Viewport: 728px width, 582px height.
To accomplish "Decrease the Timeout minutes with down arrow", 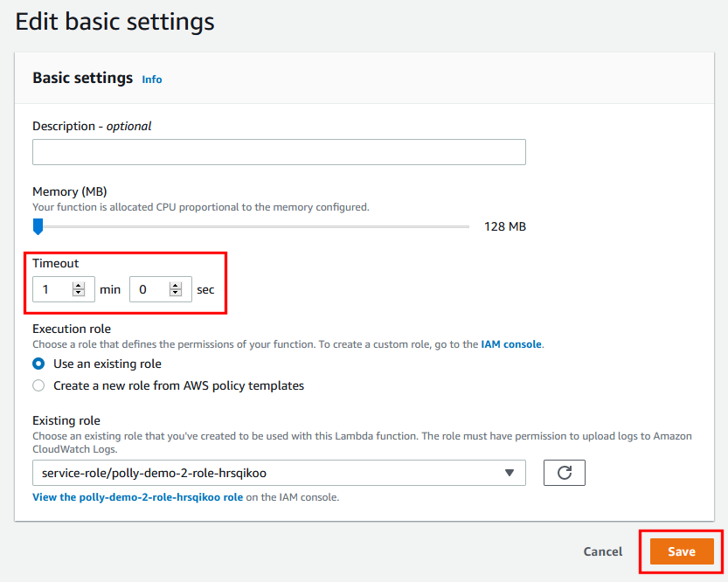I will pos(79,294).
